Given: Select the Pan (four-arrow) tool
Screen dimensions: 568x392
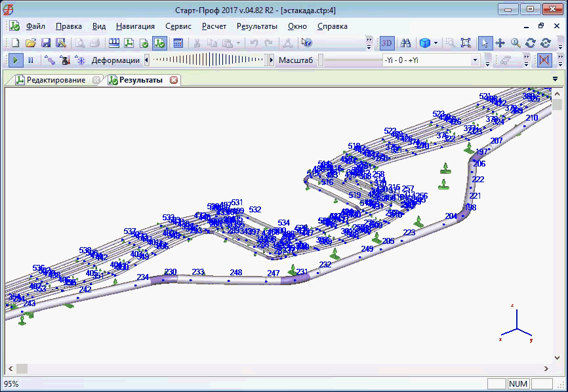Looking at the screenshot, I should tap(500, 43).
